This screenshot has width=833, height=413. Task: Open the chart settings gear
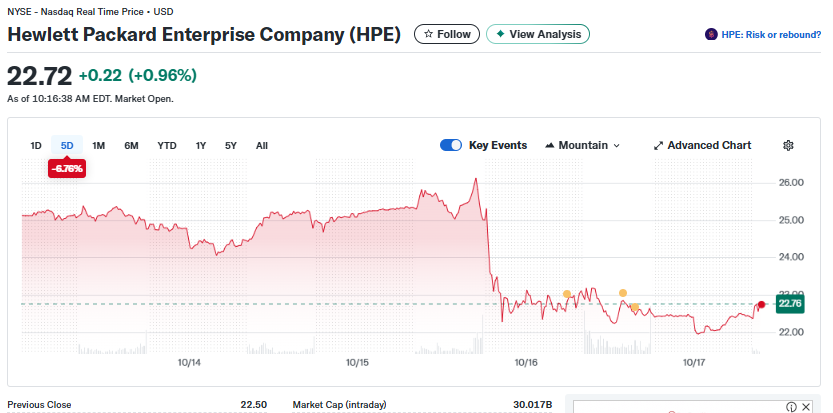pos(788,145)
